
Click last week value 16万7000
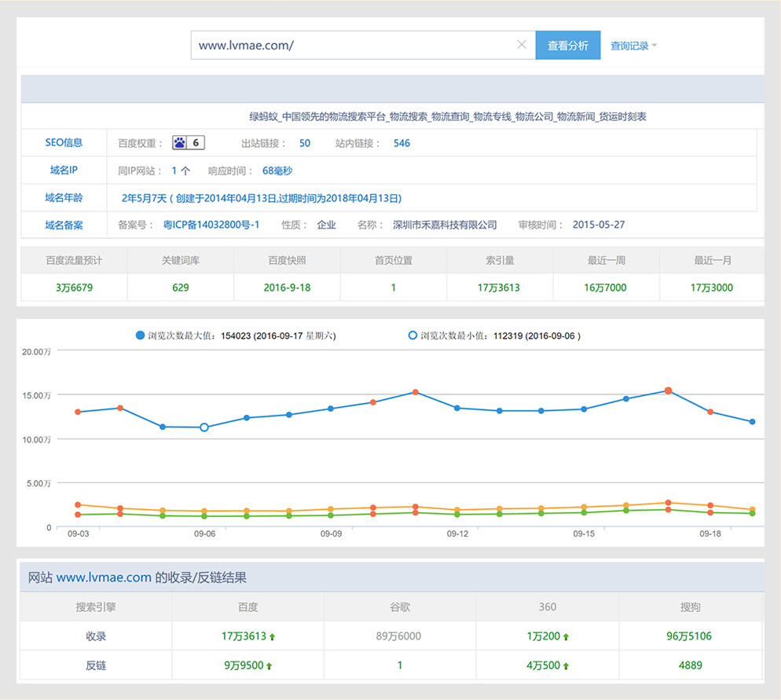coord(605,288)
